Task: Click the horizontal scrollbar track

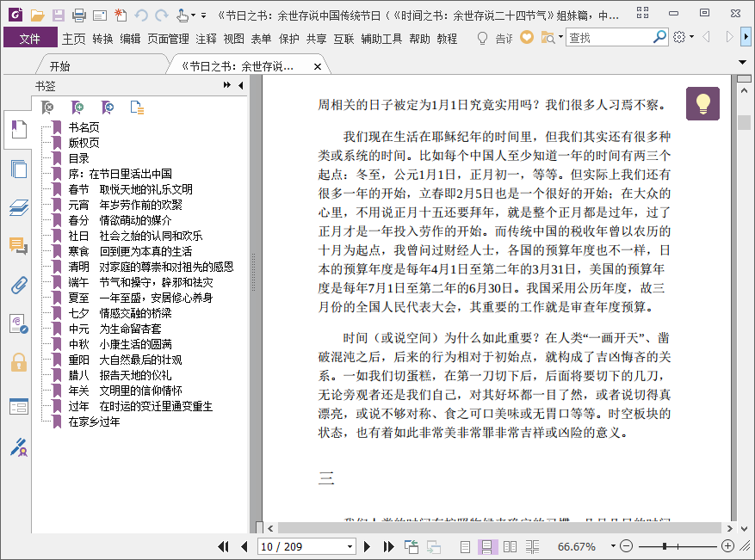Action: [x=499, y=528]
